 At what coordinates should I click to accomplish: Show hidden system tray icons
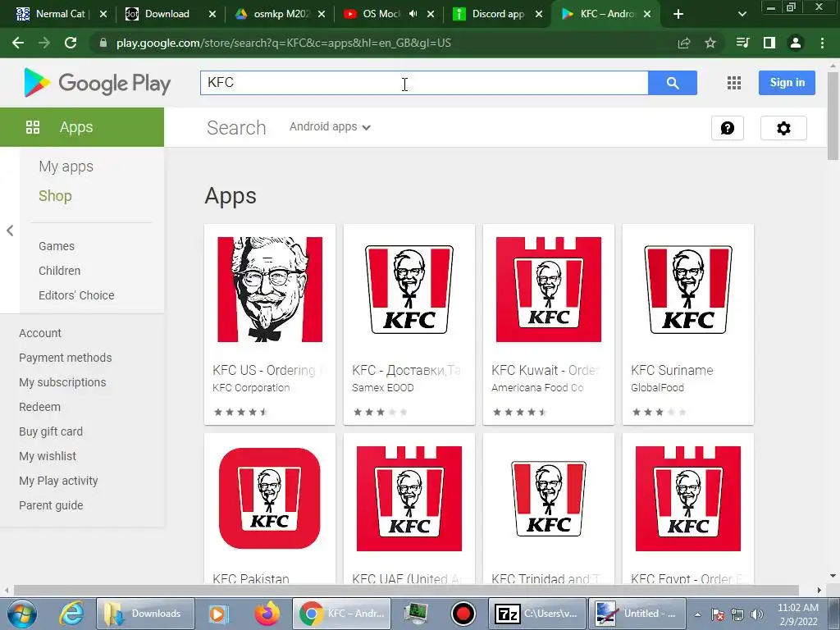(697, 614)
